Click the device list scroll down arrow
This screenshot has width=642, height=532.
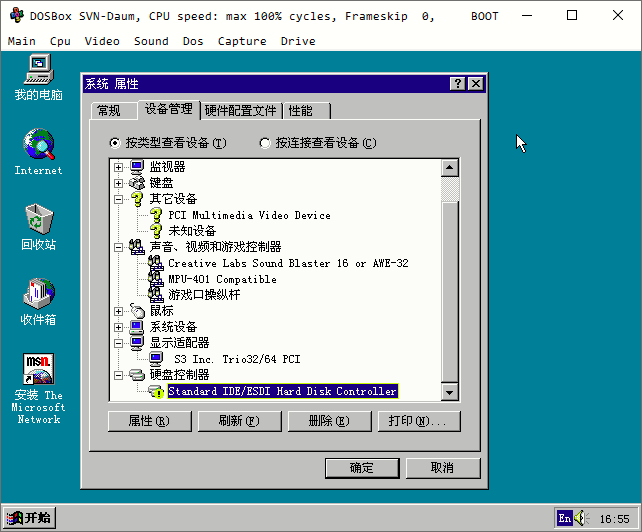pos(450,392)
